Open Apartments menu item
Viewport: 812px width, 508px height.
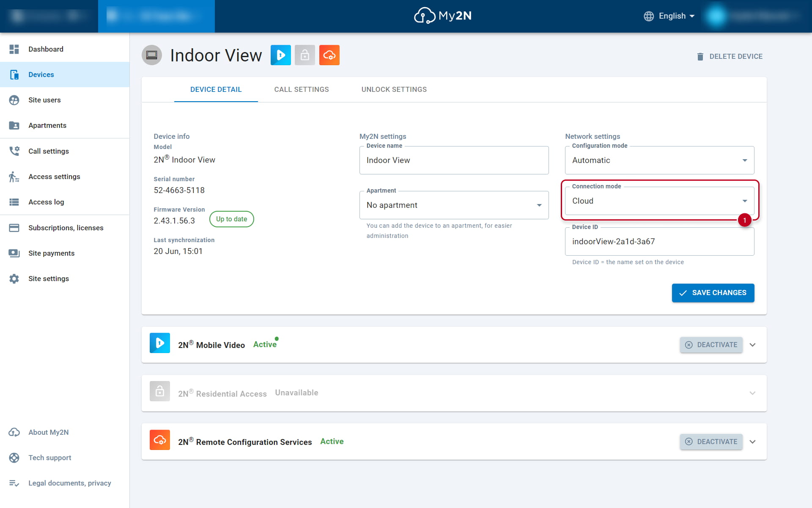coord(65,125)
